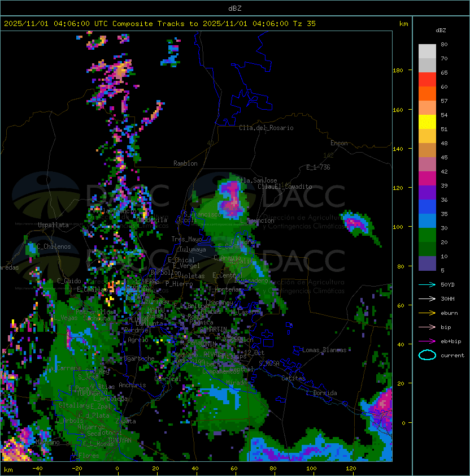Click the 42 value on the dBZ scale
Image resolution: width=470 pixels, height=476 pixels.
pyautogui.click(x=444, y=171)
